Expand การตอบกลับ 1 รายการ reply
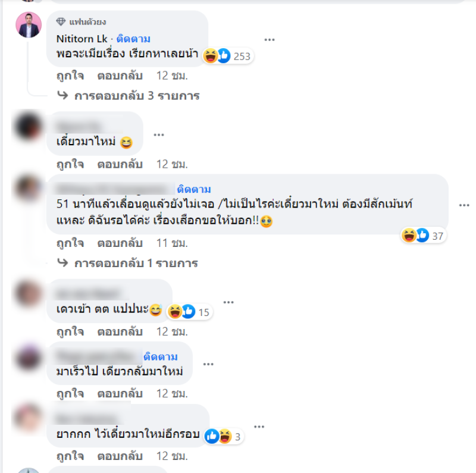 pyautogui.click(x=127, y=263)
